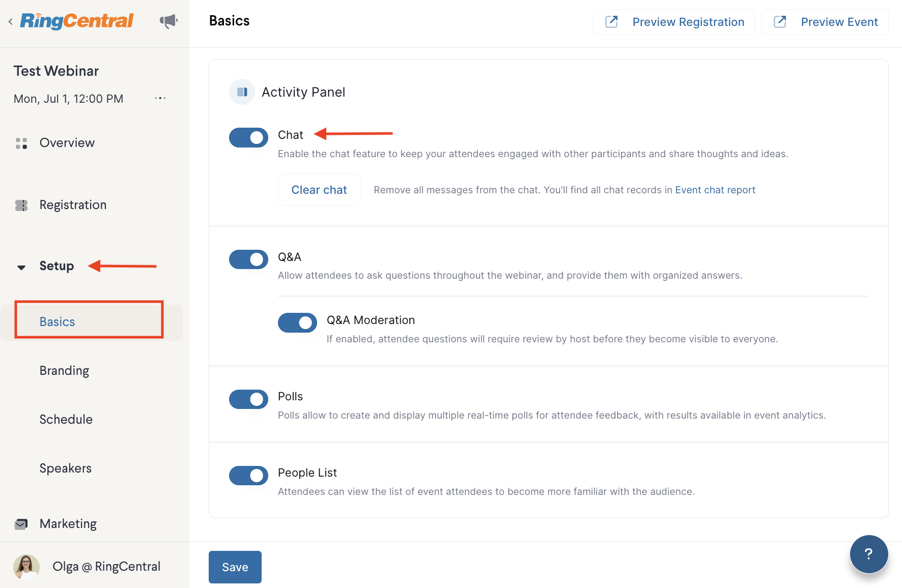Click the Activity Panel icon
This screenshot has height=588, width=902.
tap(242, 92)
